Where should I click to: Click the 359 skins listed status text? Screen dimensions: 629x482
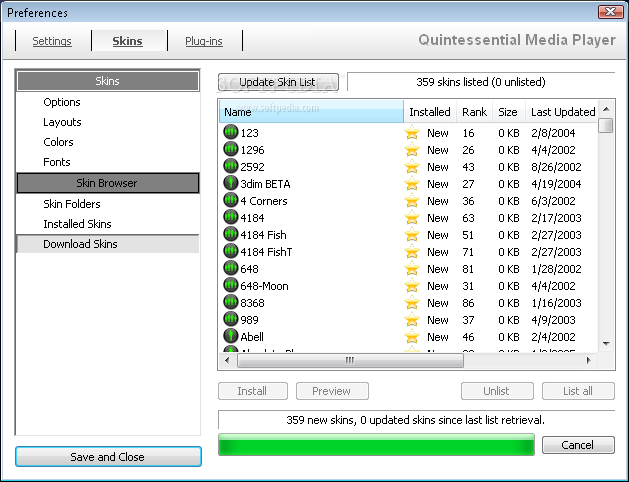(481, 82)
